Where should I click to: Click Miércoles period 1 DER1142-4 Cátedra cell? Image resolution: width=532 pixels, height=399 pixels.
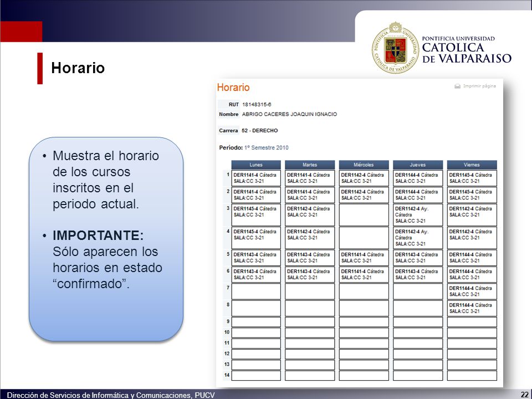coord(364,178)
